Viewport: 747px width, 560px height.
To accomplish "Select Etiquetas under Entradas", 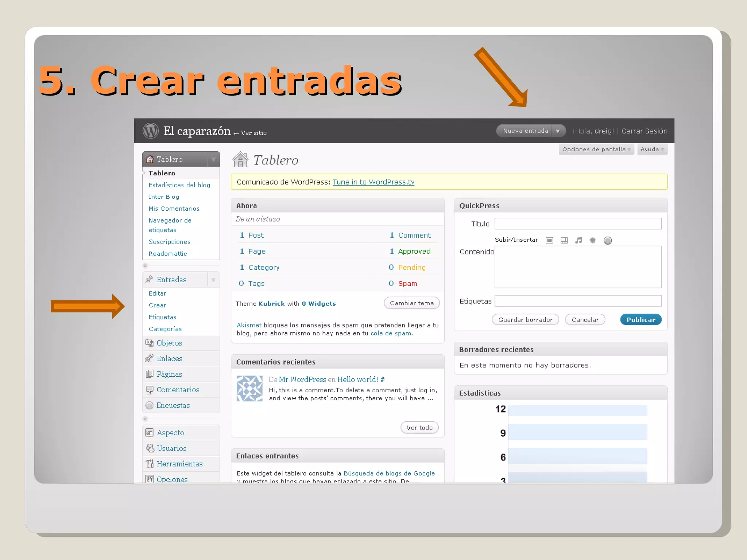I will (x=162, y=317).
